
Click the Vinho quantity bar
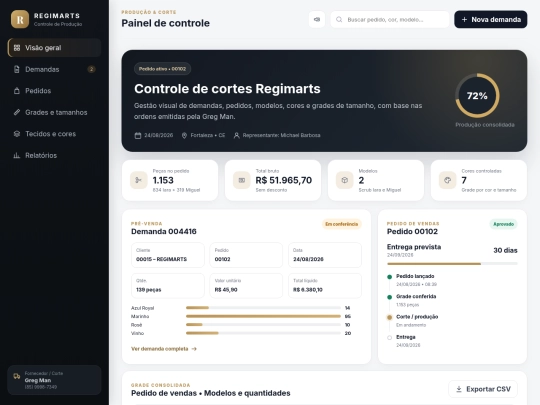pos(263,333)
